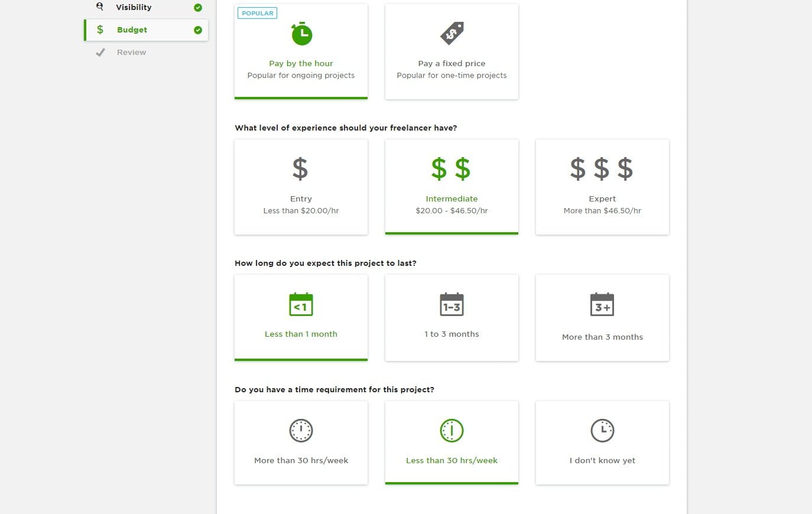Click the POPULAR badge on hourly card
The width and height of the screenshot is (812, 514).
click(258, 13)
